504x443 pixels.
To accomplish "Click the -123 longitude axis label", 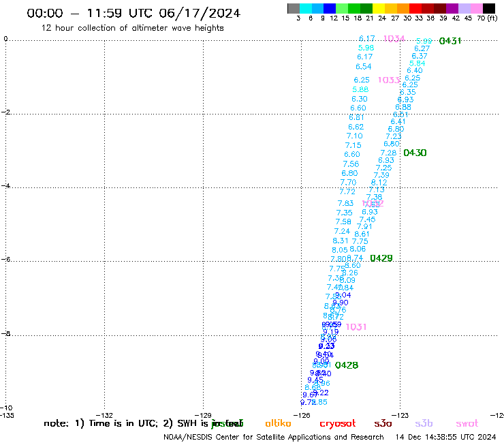I will coord(400,415).
